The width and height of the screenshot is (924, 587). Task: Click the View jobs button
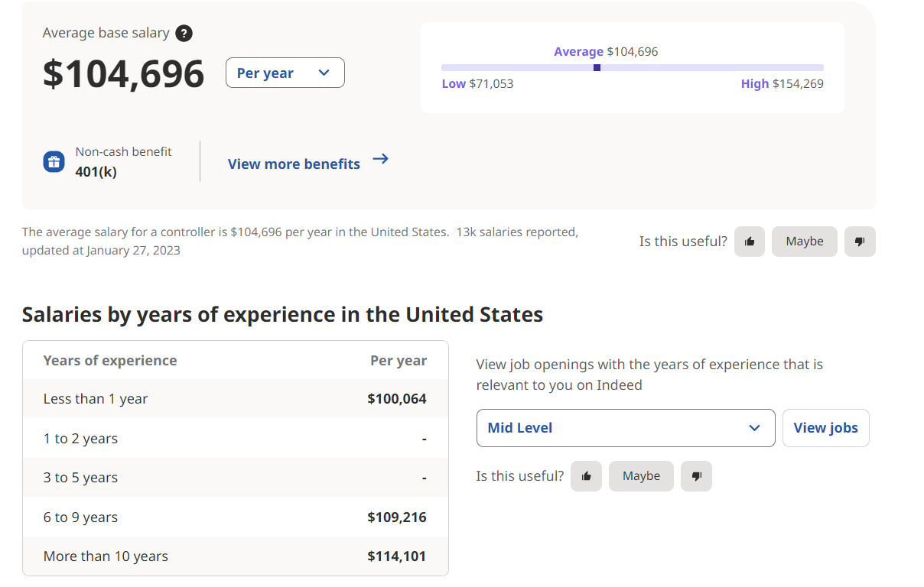826,428
